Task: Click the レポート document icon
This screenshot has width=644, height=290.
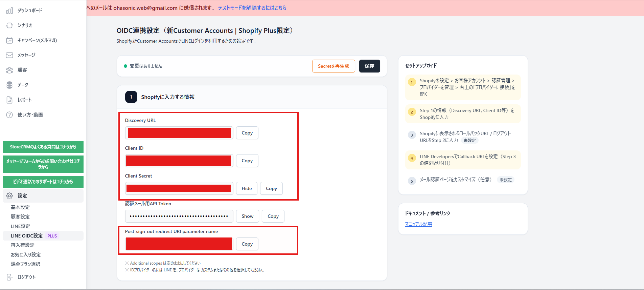Action: 9,100
